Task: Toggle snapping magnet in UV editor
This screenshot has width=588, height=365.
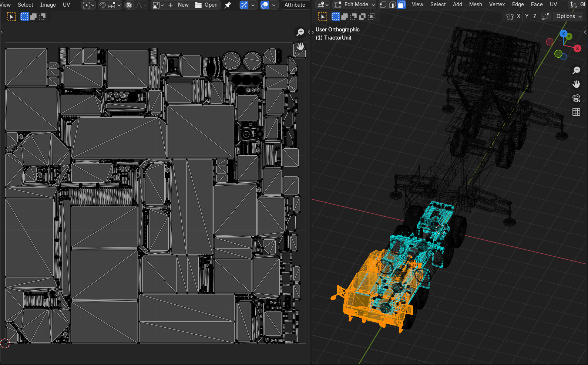Action: (103, 5)
